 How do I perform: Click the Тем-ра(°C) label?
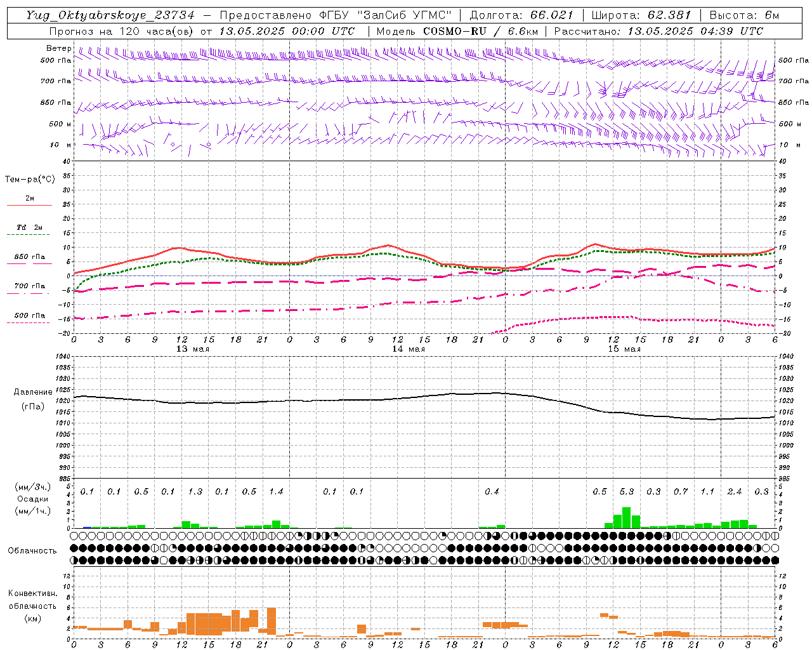point(30,179)
